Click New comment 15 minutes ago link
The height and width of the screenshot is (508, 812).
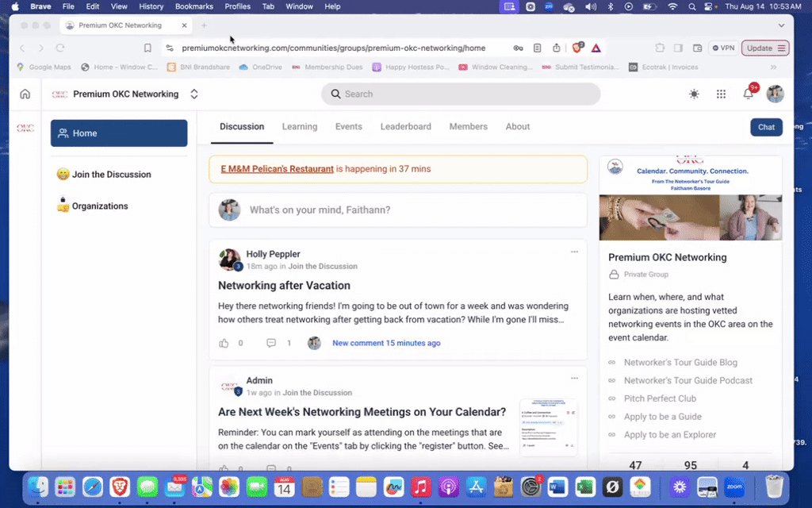pos(386,343)
